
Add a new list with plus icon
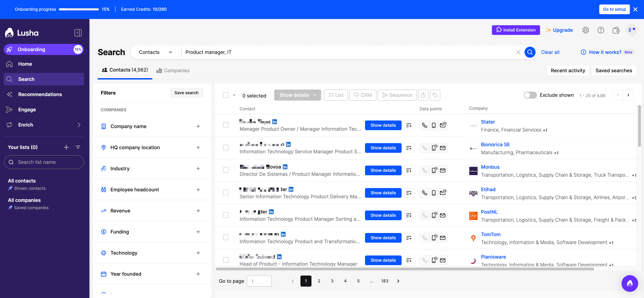coord(66,147)
